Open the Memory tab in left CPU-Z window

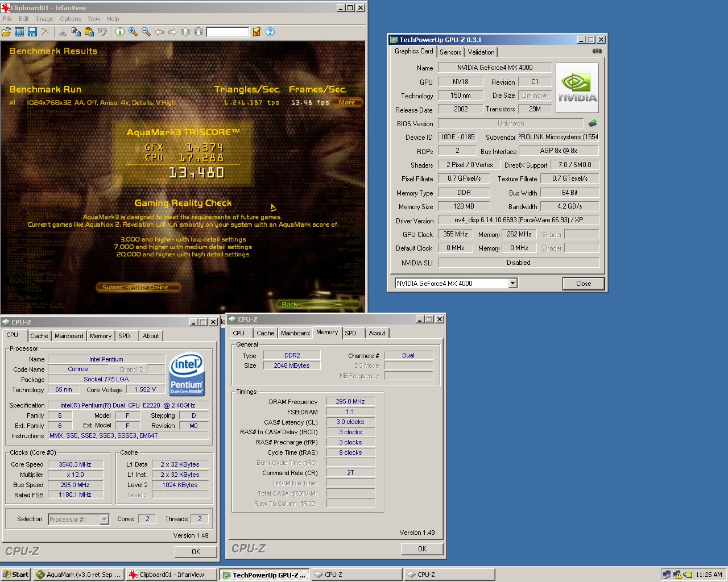coord(101,336)
